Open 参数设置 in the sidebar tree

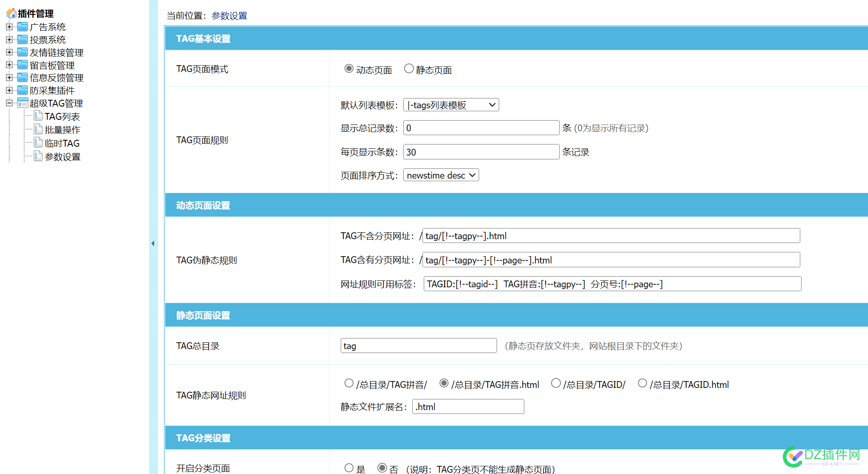(x=63, y=157)
